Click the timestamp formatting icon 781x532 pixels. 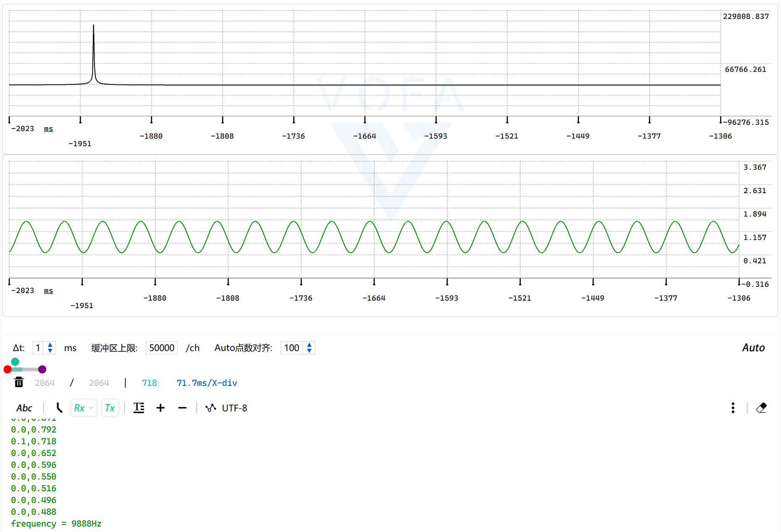[x=139, y=408]
